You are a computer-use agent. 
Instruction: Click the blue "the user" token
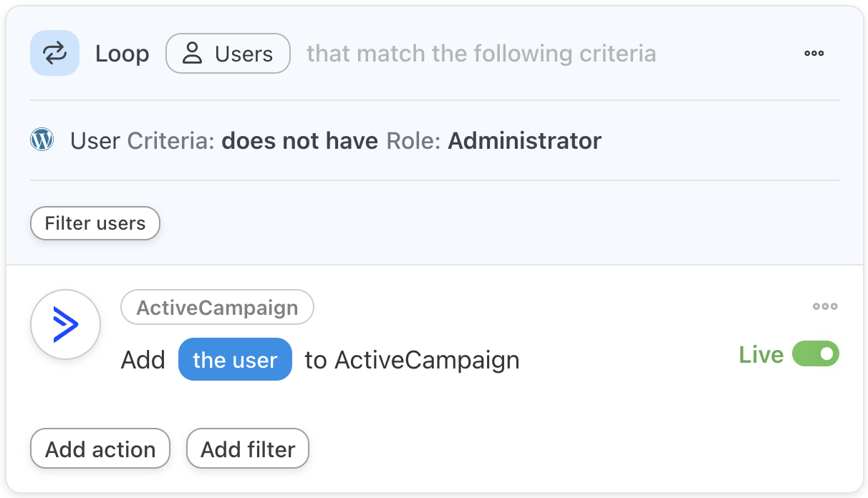[x=235, y=359]
